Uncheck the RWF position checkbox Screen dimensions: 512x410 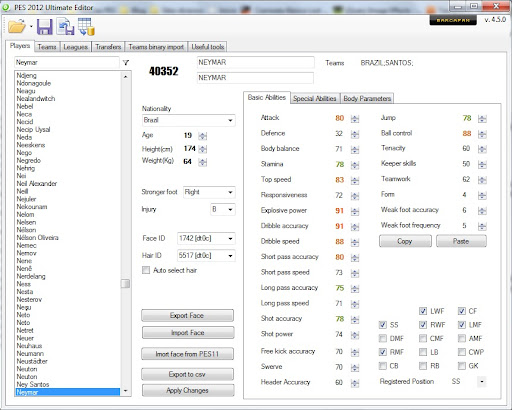click(423, 325)
